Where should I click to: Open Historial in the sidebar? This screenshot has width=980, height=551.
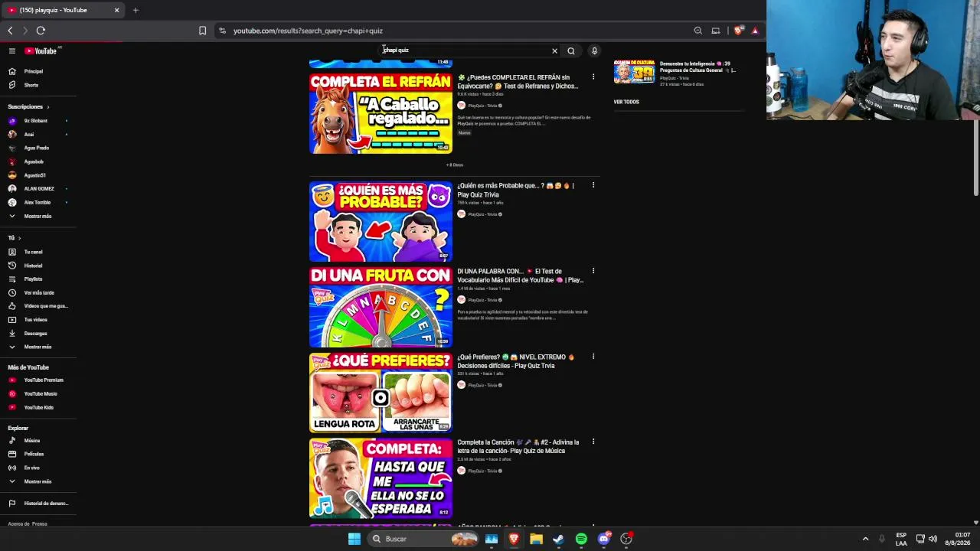[x=33, y=266]
